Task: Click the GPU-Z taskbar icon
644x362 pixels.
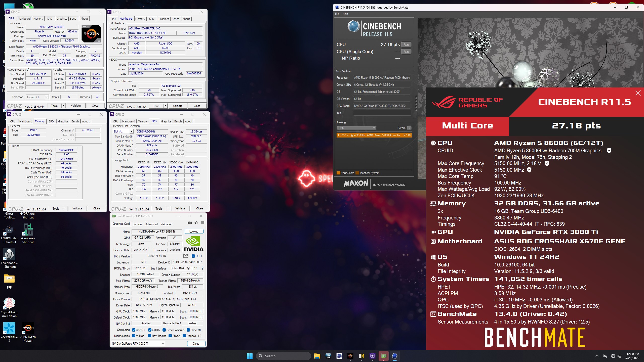Action: (x=383, y=356)
